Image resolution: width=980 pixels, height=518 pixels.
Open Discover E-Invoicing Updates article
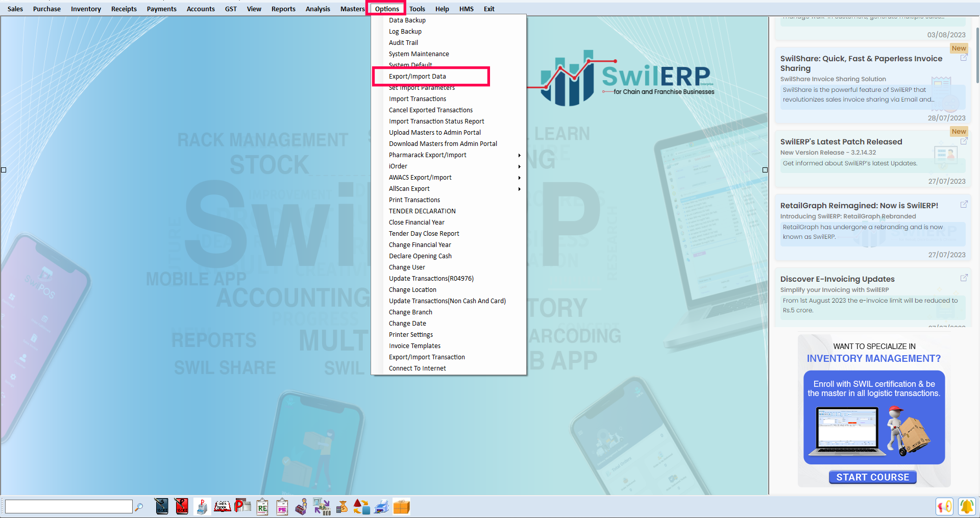[x=837, y=279]
